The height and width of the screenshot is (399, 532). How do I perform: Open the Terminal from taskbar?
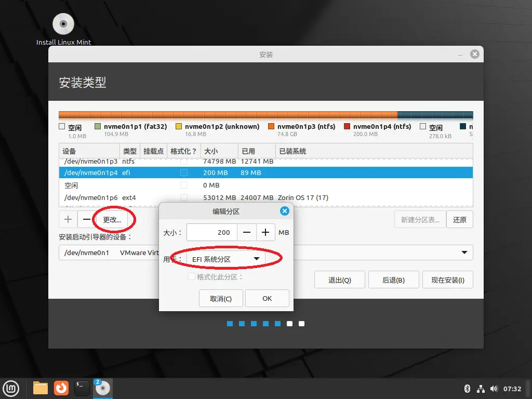click(x=82, y=388)
